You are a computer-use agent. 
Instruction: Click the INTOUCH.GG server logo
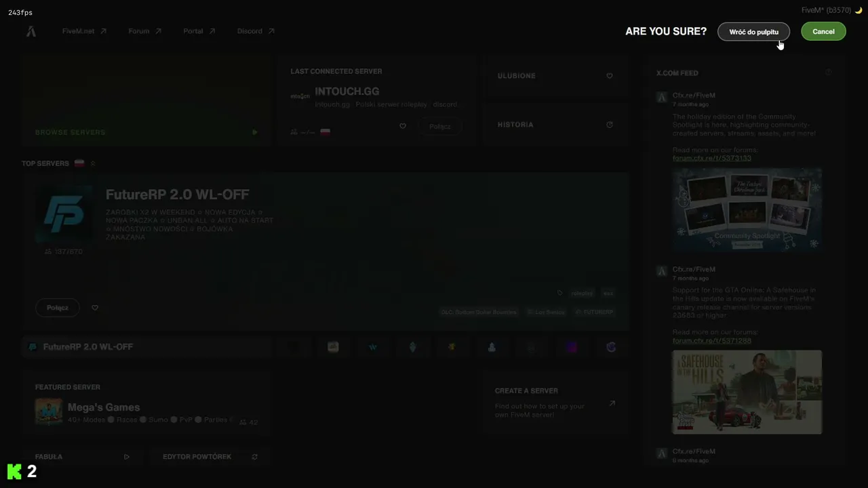tap(300, 96)
